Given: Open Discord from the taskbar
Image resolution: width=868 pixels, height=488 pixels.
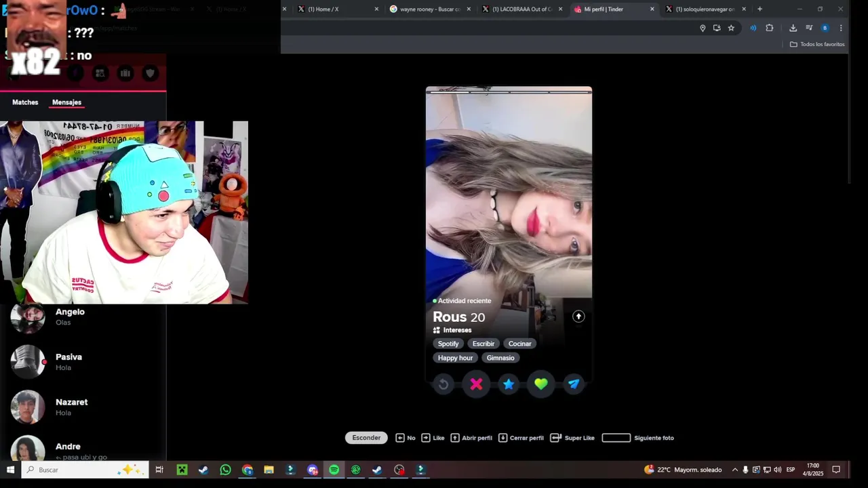Looking at the screenshot, I should tap(312, 470).
